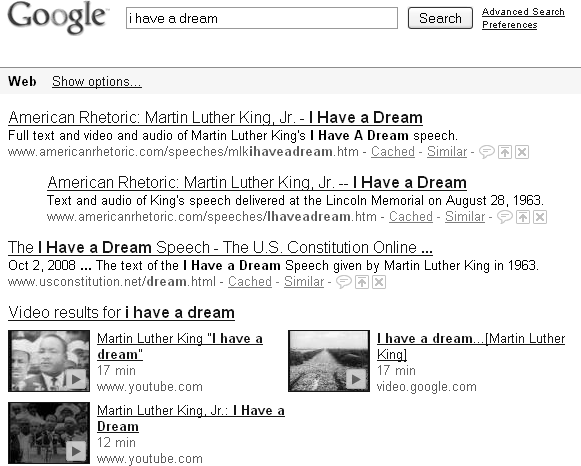This screenshot has height=466, width=581.
Task: Play the 12 min YouTube video thumbnail
Action: (x=49, y=433)
